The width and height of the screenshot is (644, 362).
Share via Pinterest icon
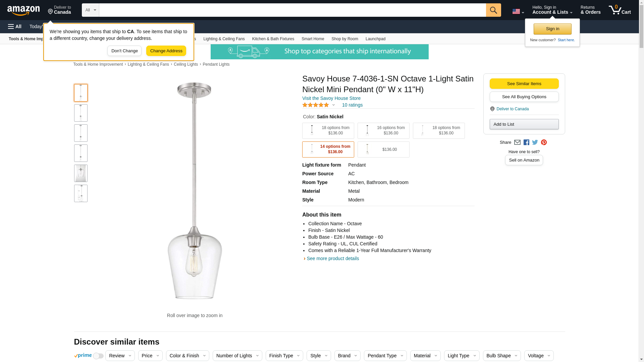pyautogui.click(x=544, y=142)
